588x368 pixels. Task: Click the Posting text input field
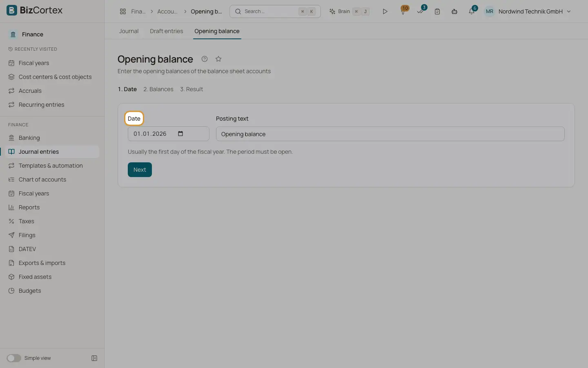(390, 134)
